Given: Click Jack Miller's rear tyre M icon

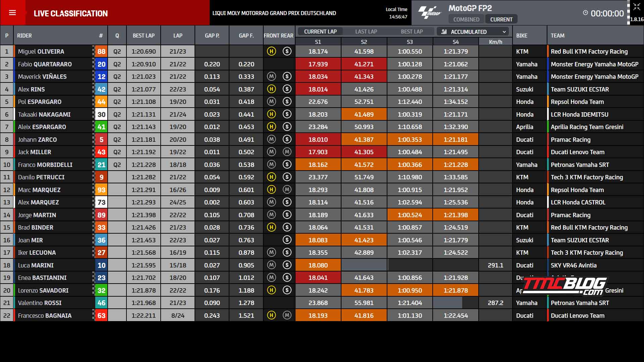Looking at the screenshot, I should [287, 152].
